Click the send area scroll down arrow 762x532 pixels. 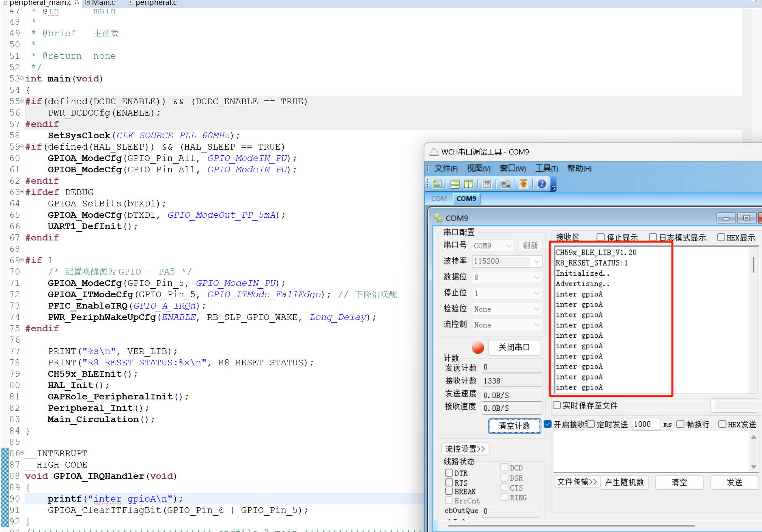pyautogui.click(x=753, y=467)
